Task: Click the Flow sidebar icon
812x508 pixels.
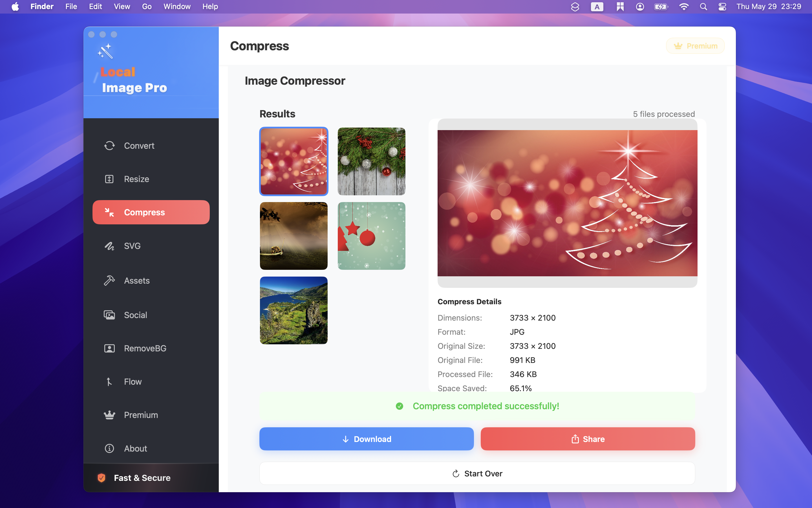Action: (x=109, y=382)
